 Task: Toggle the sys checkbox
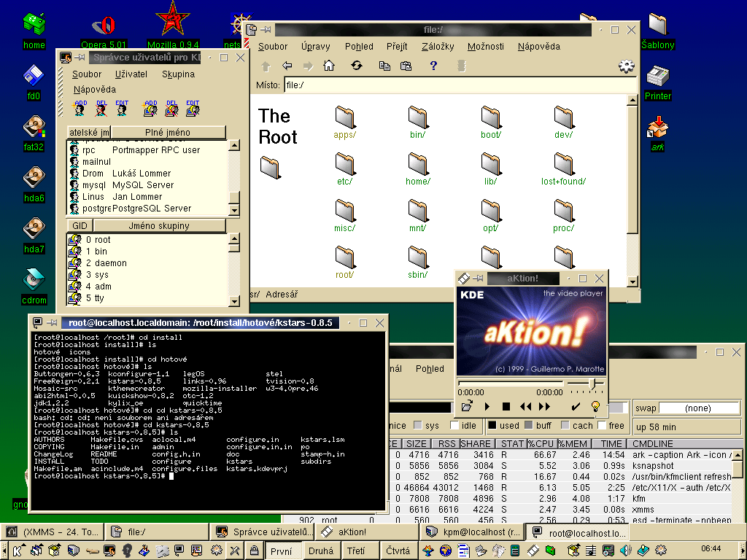point(418,425)
